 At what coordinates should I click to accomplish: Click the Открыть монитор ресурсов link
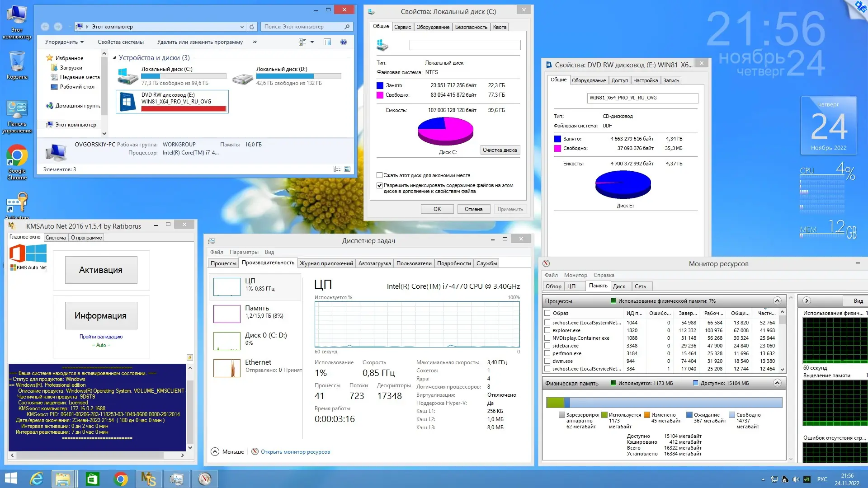point(295,452)
